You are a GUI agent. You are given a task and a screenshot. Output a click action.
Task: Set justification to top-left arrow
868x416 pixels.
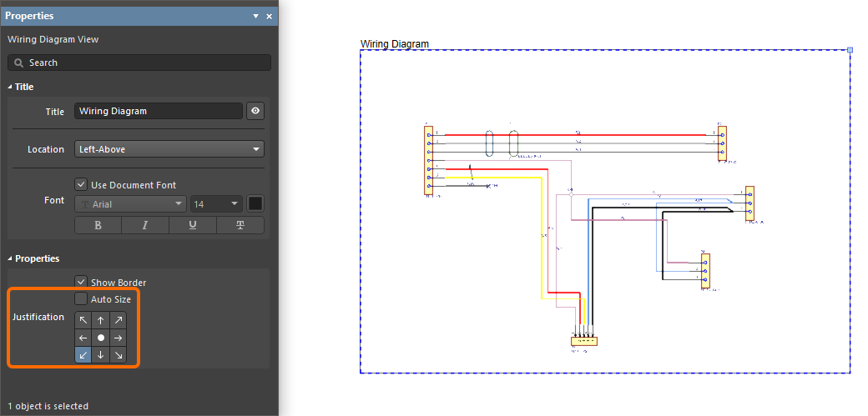click(83, 320)
